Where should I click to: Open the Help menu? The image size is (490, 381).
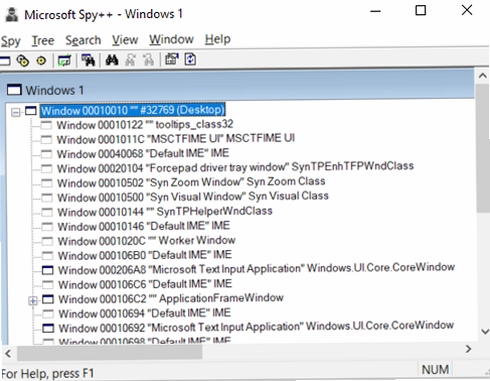[x=218, y=39]
